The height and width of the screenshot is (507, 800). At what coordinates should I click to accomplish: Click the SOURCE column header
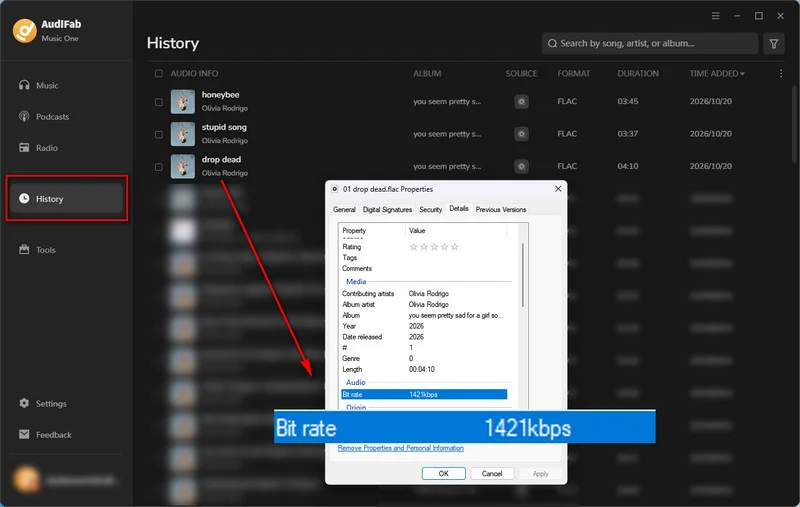point(521,73)
